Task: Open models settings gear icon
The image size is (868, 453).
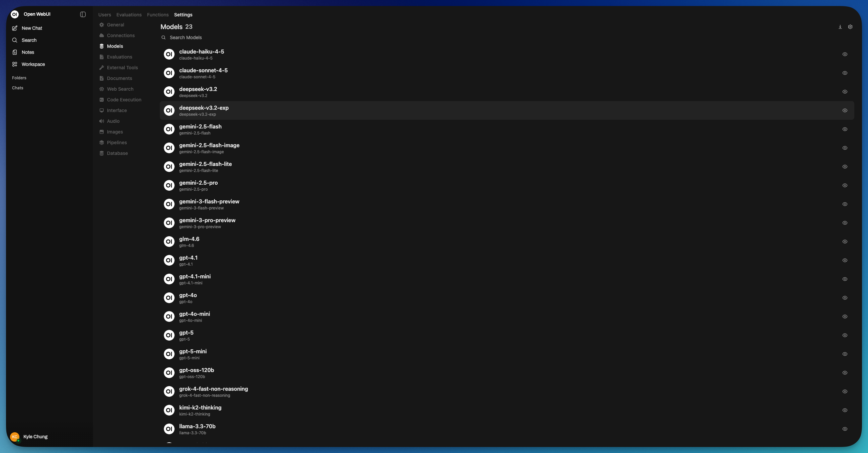Action: point(850,27)
